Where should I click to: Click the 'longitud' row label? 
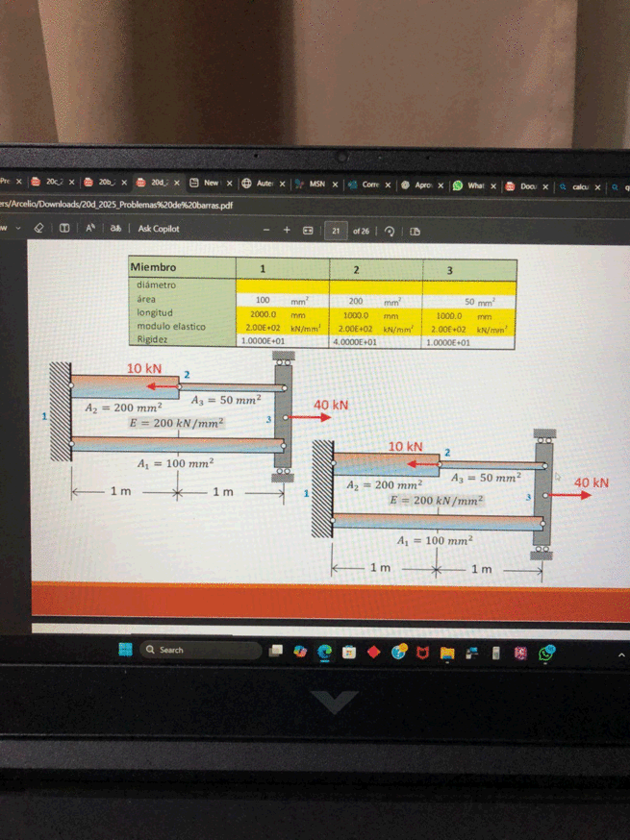coord(155,312)
